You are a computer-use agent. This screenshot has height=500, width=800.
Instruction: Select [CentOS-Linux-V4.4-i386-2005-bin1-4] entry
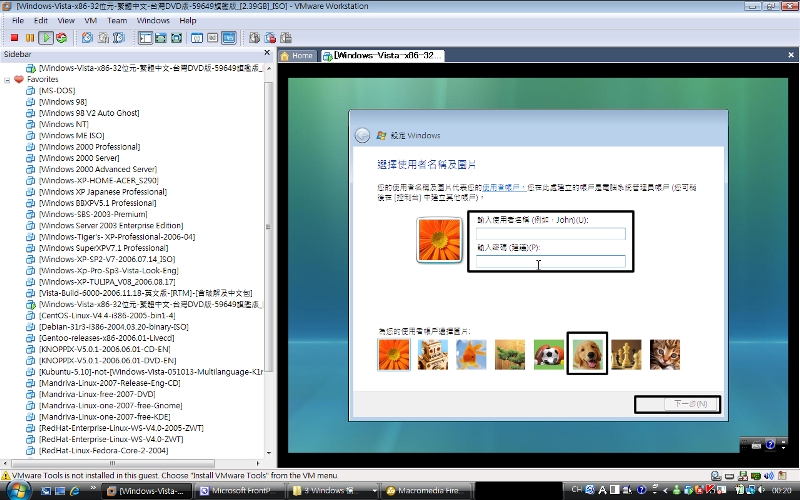click(x=107, y=315)
